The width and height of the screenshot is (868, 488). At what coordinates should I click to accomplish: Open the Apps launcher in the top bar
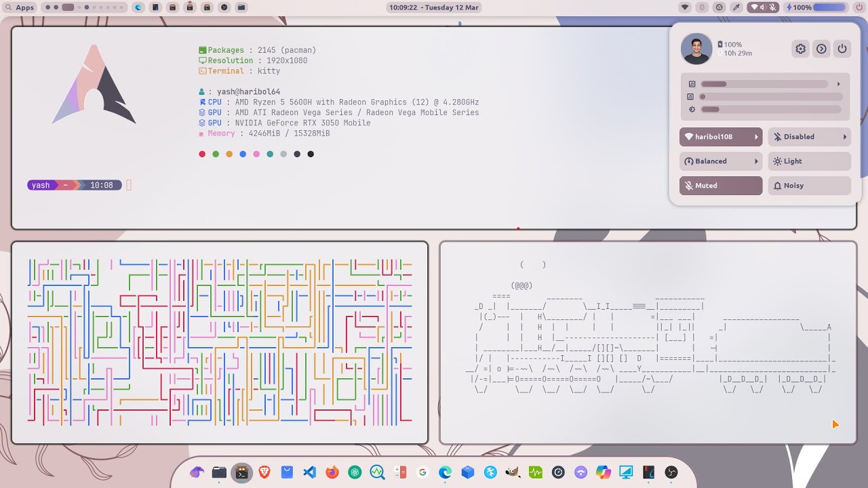tap(19, 7)
